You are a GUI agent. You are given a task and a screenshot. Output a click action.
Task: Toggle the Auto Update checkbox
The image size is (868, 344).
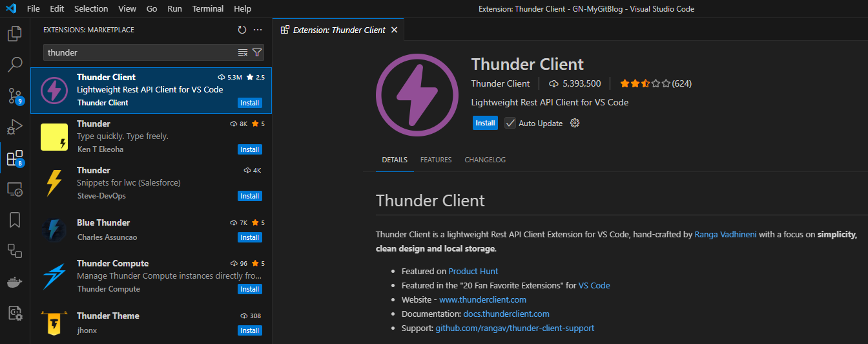click(510, 123)
